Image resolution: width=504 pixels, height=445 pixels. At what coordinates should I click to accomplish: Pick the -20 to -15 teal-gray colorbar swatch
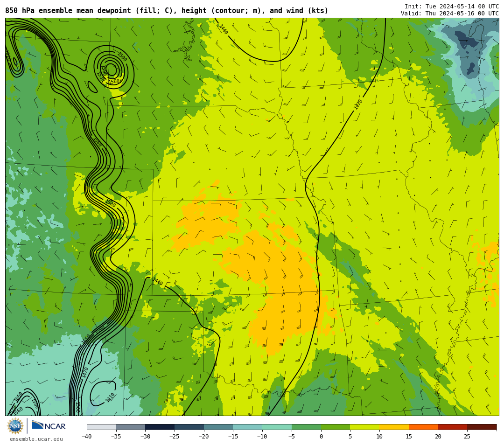(218, 427)
